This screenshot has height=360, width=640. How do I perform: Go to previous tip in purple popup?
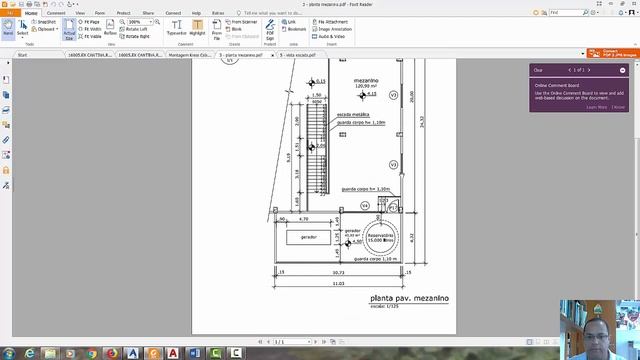[569, 70]
